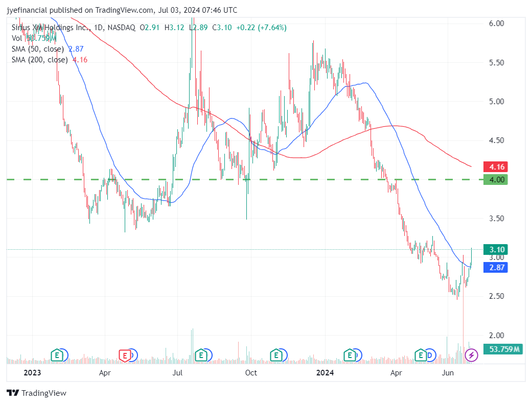Click the jyefinancial published header text
Viewport: 532px width, 404px height.
point(122,10)
